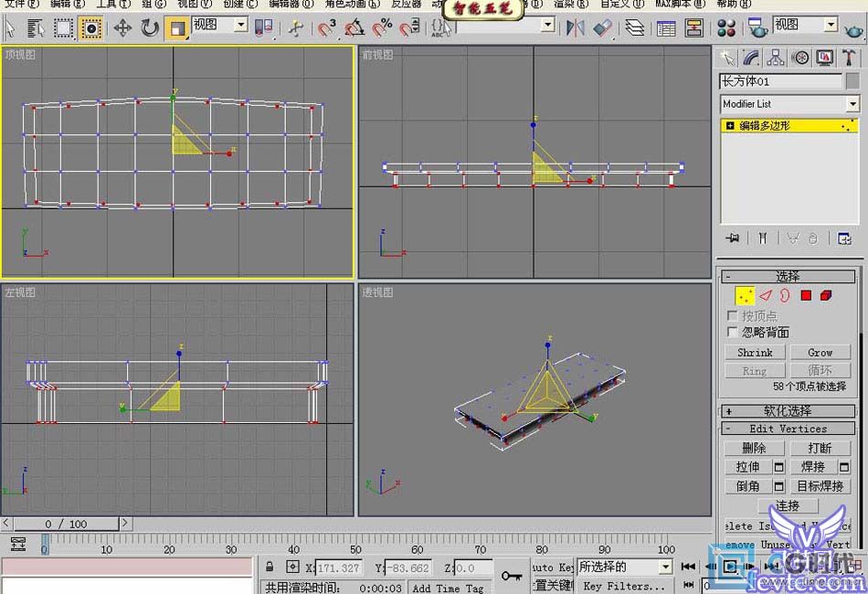Toggle Percent Snap
The width and height of the screenshot is (868, 594).
click(382, 27)
